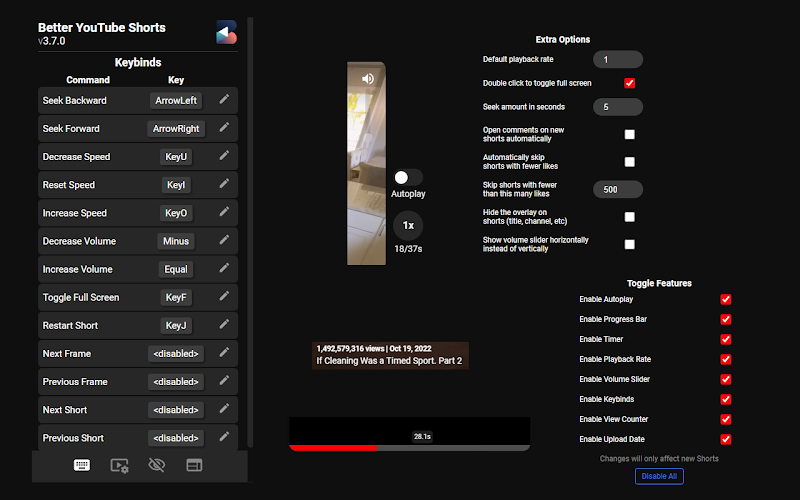Edit the Seek Backward keybind pencil
The image size is (800, 500).
[x=224, y=99]
